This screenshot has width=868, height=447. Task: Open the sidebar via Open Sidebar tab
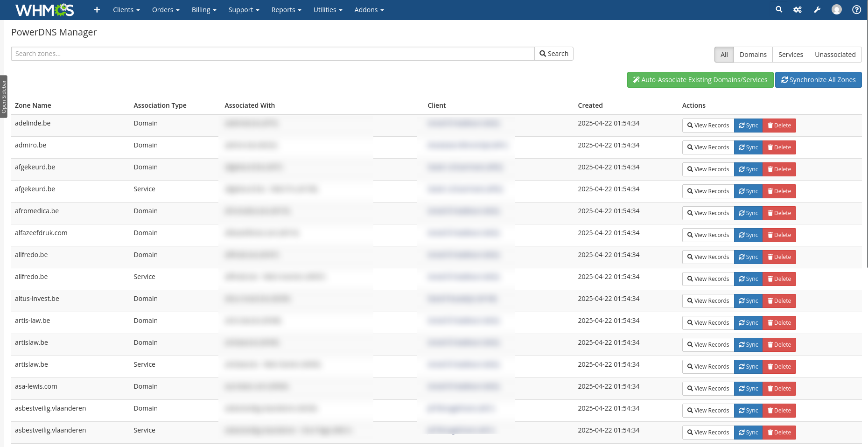pyautogui.click(x=4, y=97)
